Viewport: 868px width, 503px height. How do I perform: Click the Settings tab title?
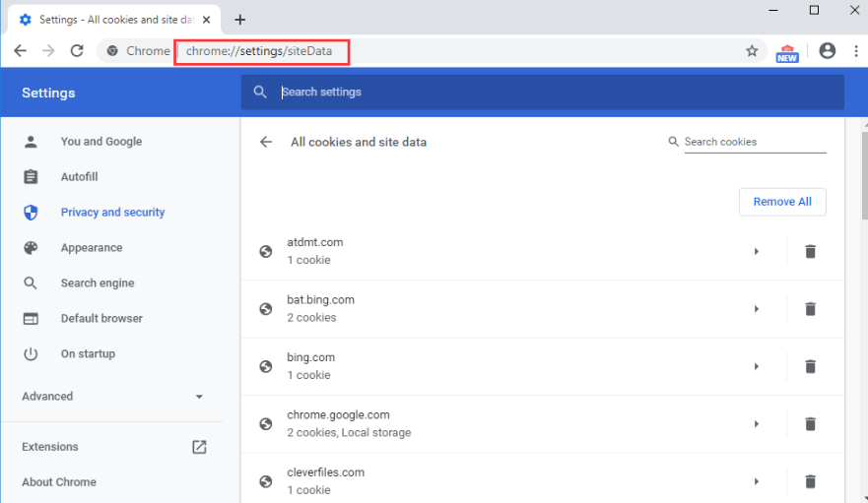pyautogui.click(x=117, y=20)
